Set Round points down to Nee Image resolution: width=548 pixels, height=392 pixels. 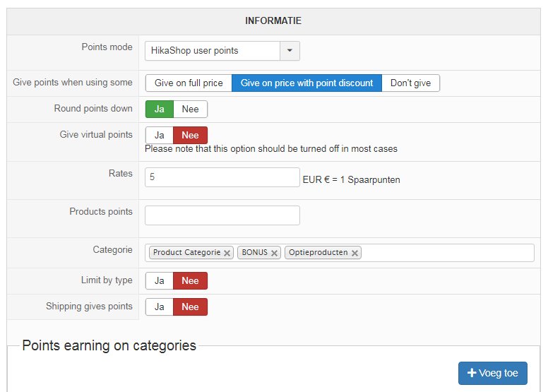(191, 109)
